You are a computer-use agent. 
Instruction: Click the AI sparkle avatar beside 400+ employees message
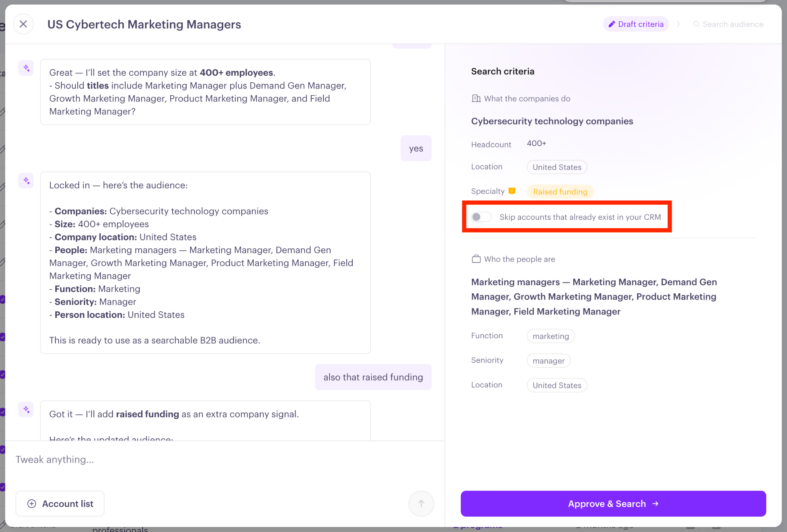(x=26, y=68)
